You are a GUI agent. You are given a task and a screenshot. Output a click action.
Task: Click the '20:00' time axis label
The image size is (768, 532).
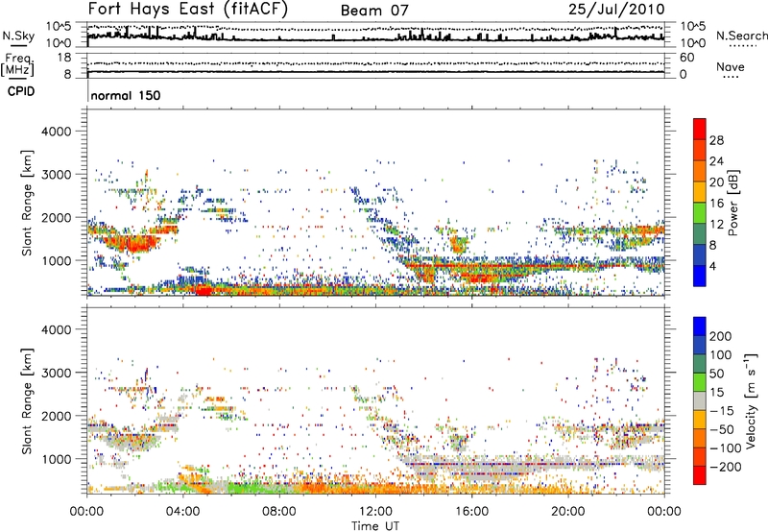568,512
